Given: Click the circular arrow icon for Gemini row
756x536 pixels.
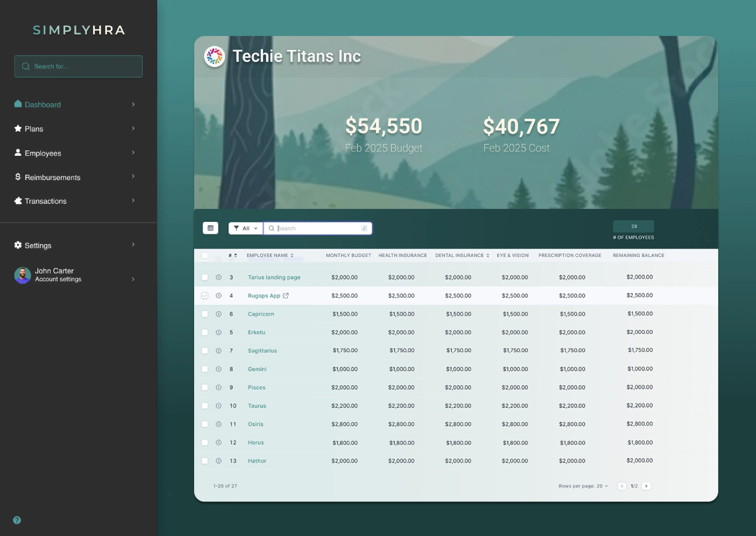Looking at the screenshot, I should click(218, 369).
